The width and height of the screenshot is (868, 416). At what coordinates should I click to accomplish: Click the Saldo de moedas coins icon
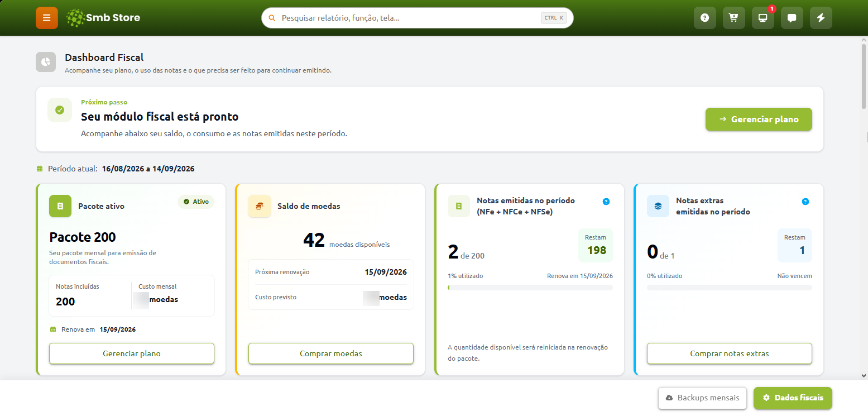coord(260,206)
